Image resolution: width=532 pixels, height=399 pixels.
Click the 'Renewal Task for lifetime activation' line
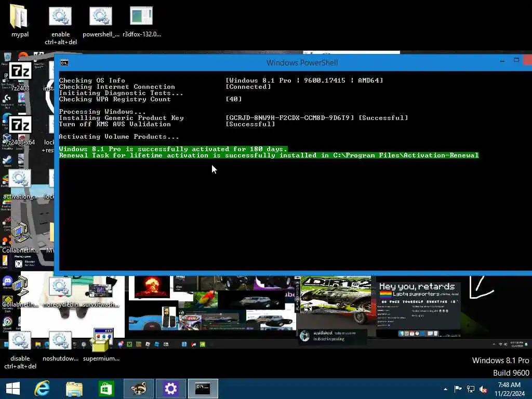point(269,155)
